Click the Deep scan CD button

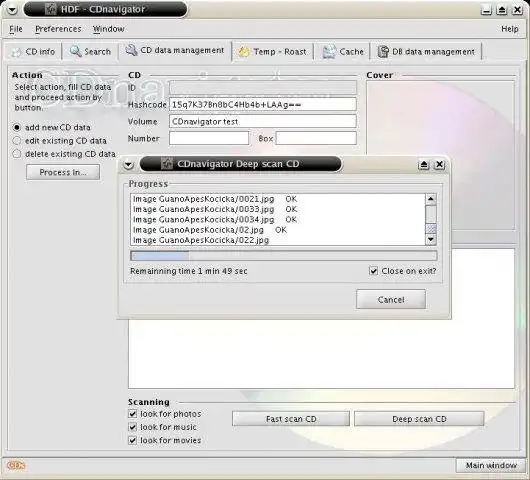[419, 419]
